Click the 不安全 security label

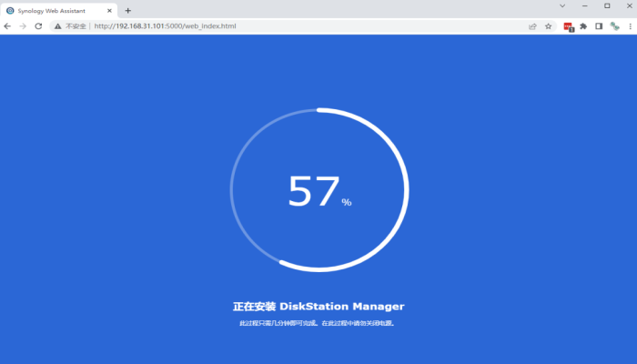pos(76,26)
